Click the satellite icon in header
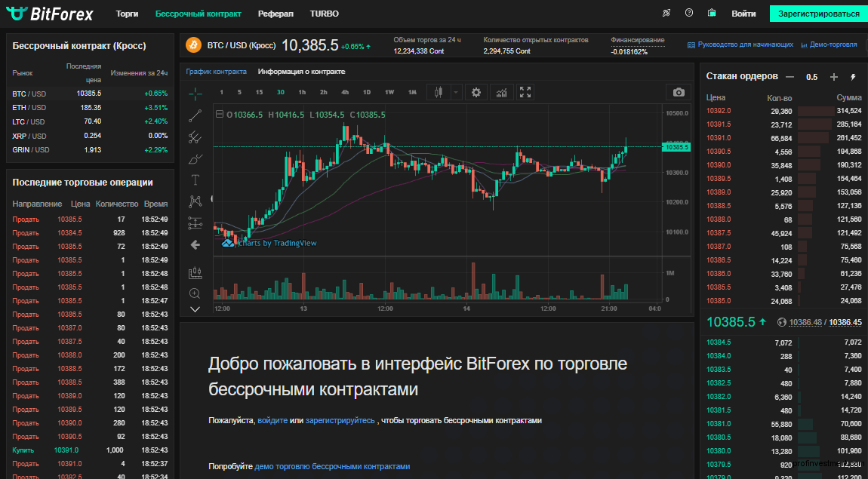 (x=666, y=13)
